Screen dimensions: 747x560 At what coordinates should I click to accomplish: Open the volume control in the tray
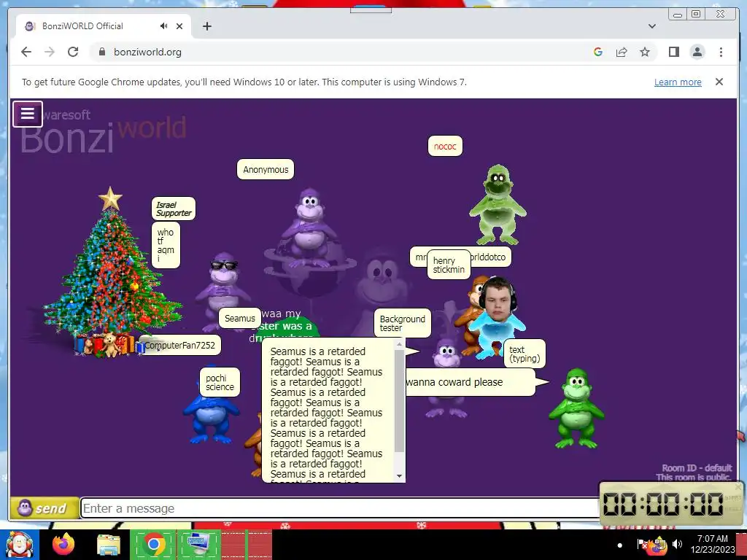(677, 543)
